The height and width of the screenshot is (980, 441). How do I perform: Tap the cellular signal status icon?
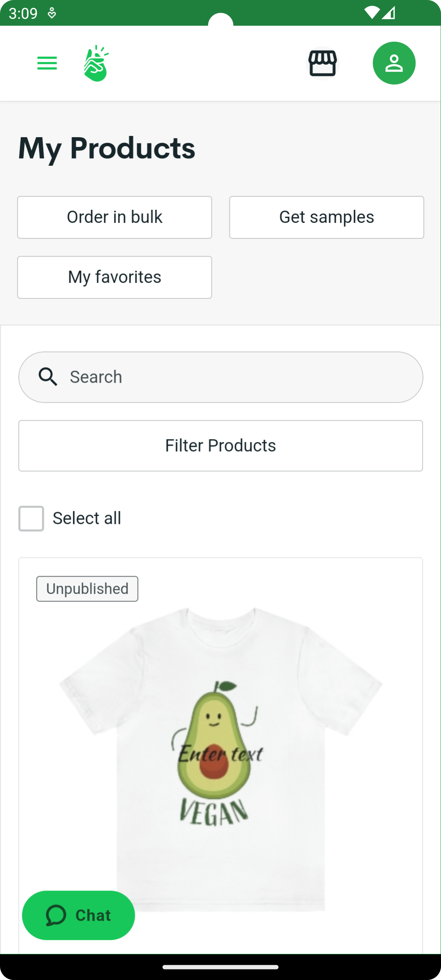click(388, 13)
